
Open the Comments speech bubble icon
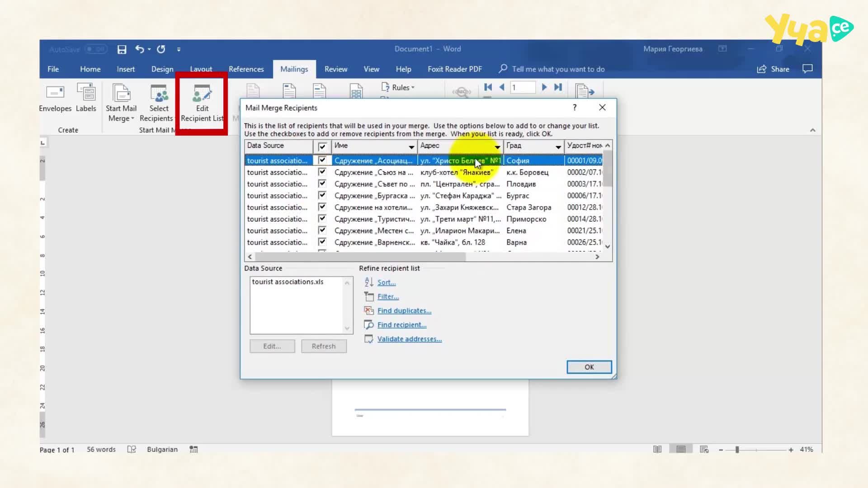click(807, 69)
